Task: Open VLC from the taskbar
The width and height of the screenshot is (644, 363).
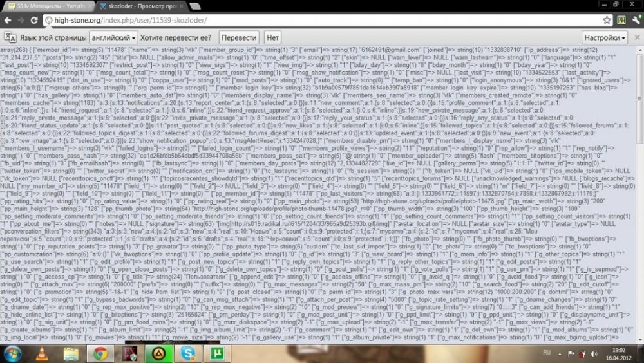Action: point(41,353)
